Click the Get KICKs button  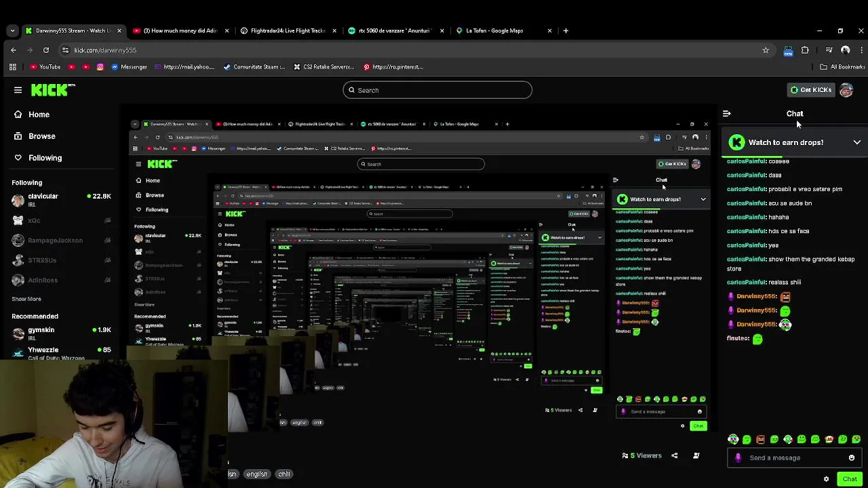811,90
